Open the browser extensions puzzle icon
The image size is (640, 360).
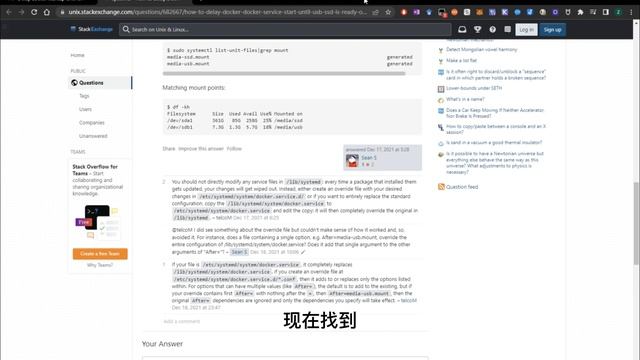click(x=580, y=12)
